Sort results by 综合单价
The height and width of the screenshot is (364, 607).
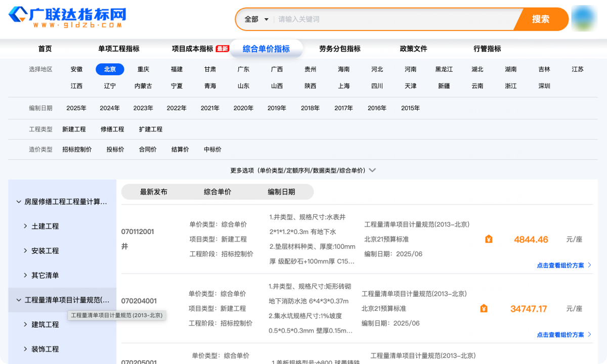(x=218, y=192)
